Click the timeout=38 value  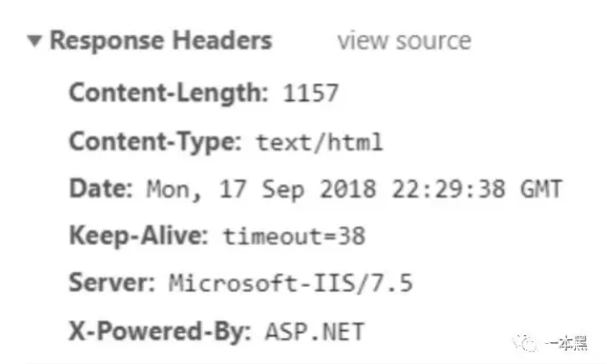294,237
